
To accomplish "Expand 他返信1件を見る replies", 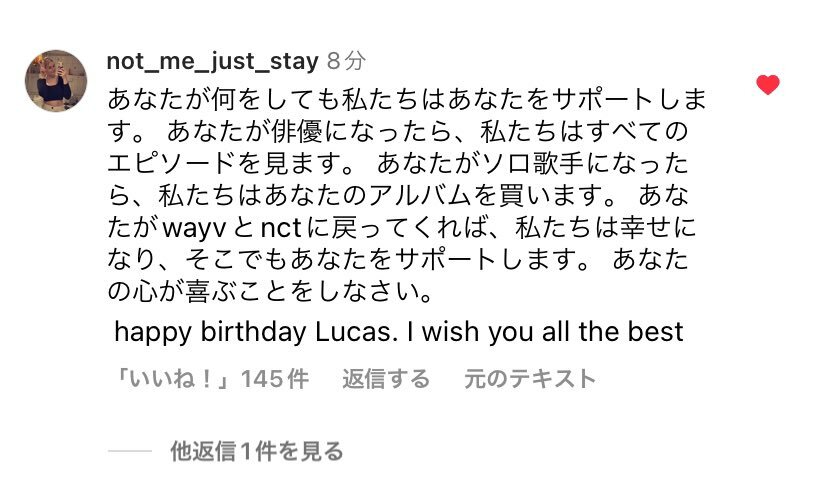I will pyautogui.click(x=257, y=452).
